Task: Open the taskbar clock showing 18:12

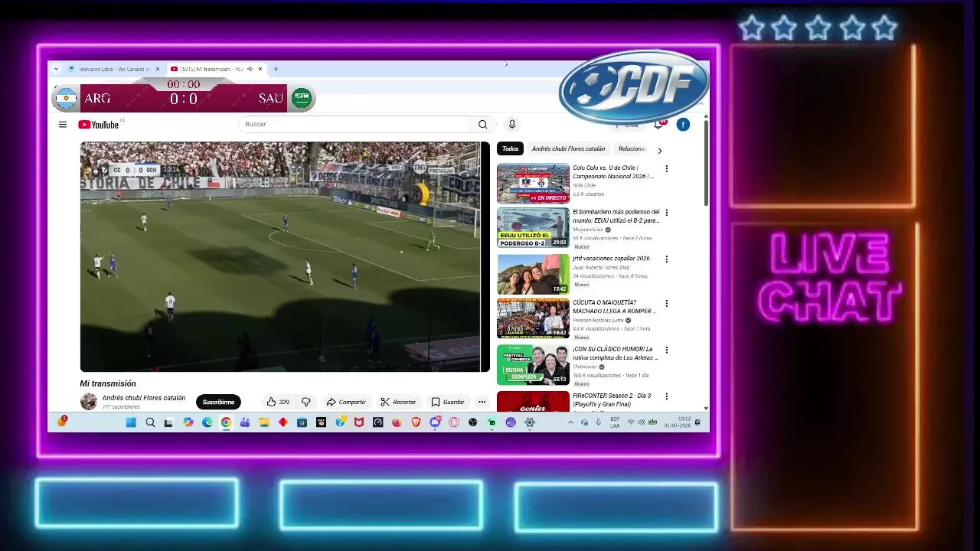Action: [x=678, y=422]
